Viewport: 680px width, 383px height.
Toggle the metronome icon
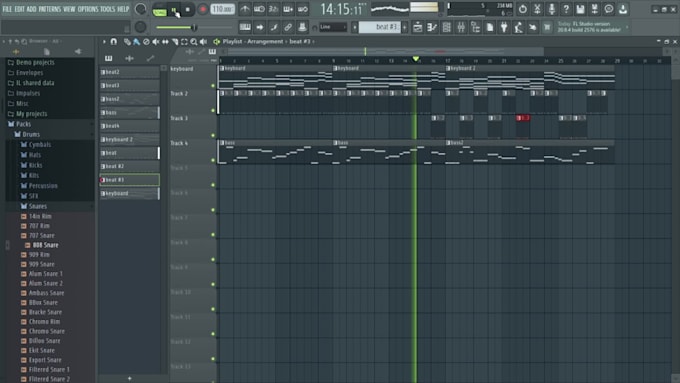245,9
